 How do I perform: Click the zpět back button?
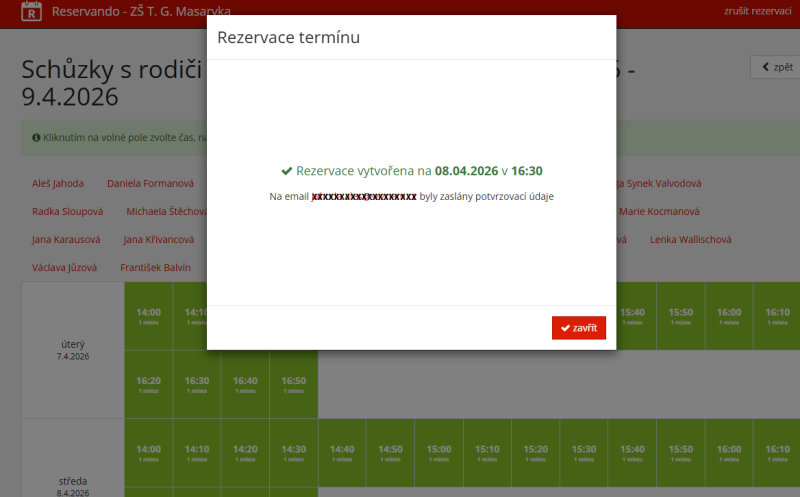774,67
